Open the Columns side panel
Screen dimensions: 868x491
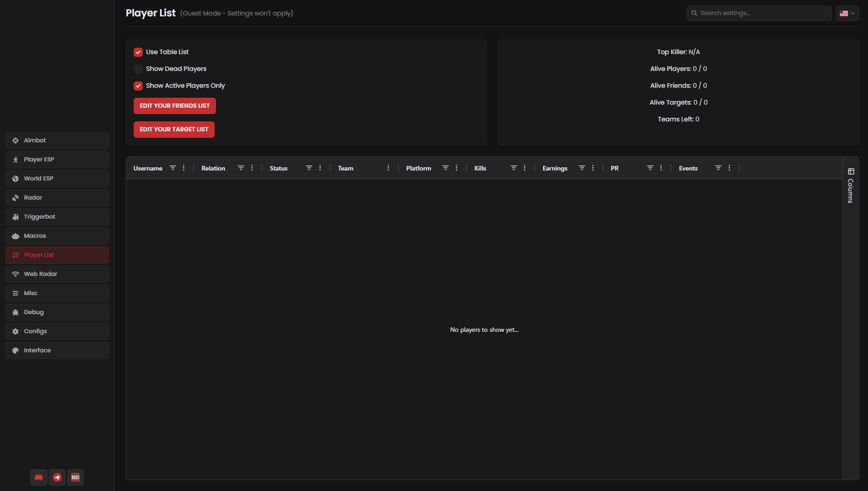851,185
